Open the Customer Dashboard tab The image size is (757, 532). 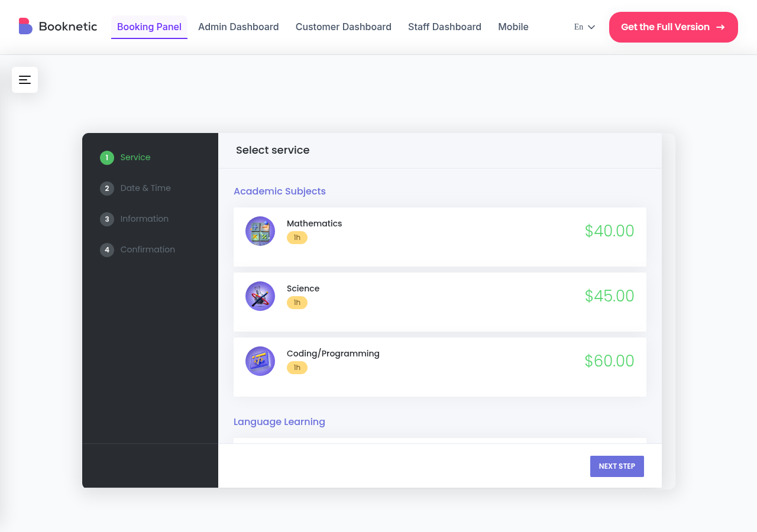point(344,27)
